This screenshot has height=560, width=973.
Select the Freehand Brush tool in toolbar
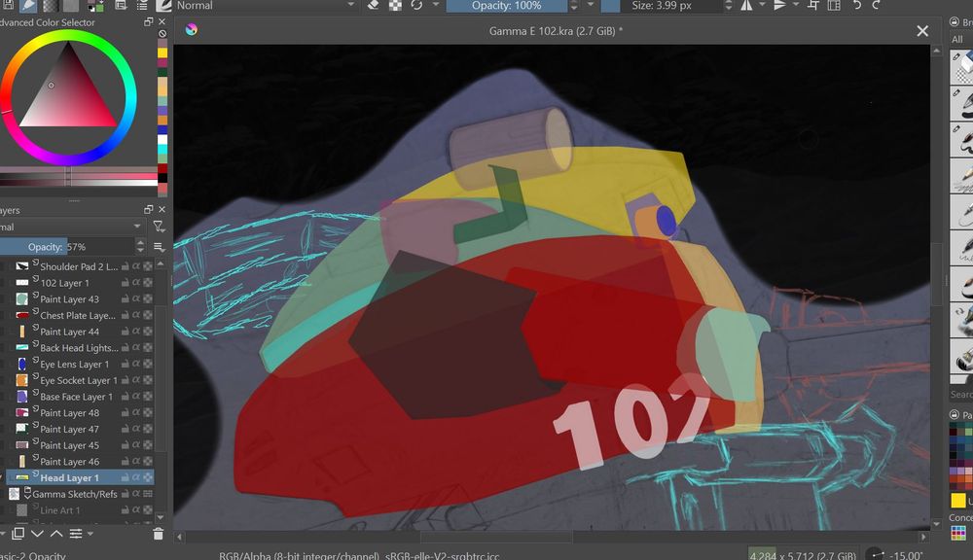tap(28, 6)
